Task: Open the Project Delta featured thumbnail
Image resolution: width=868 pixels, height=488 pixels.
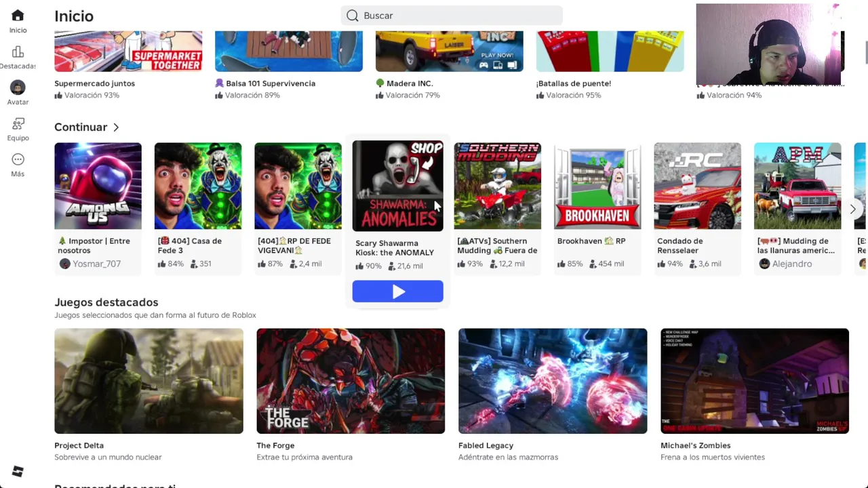Action: [x=149, y=381]
